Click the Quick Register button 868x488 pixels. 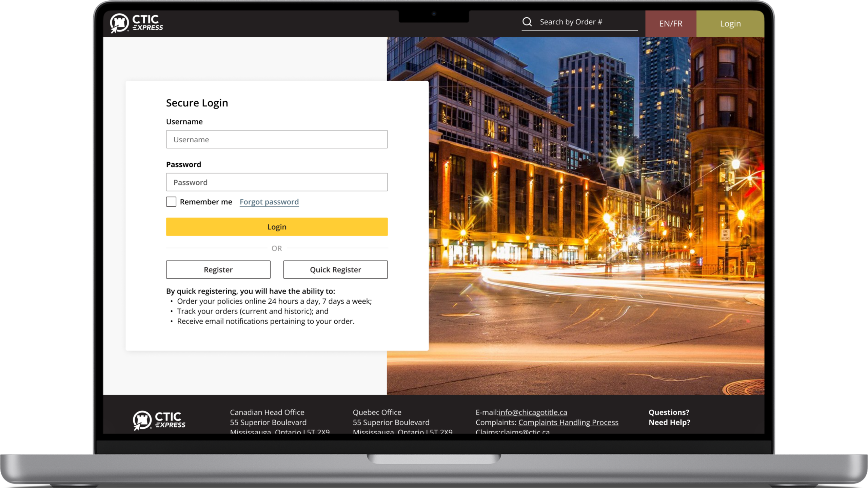click(335, 270)
